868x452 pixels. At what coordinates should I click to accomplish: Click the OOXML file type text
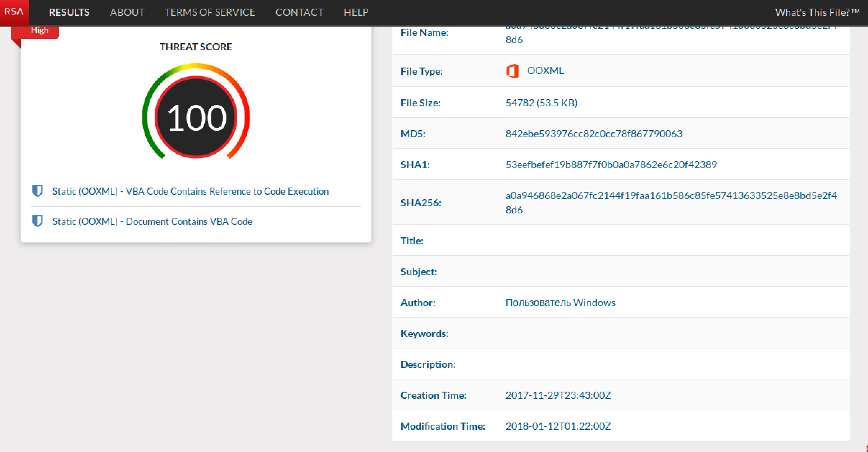coord(545,70)
